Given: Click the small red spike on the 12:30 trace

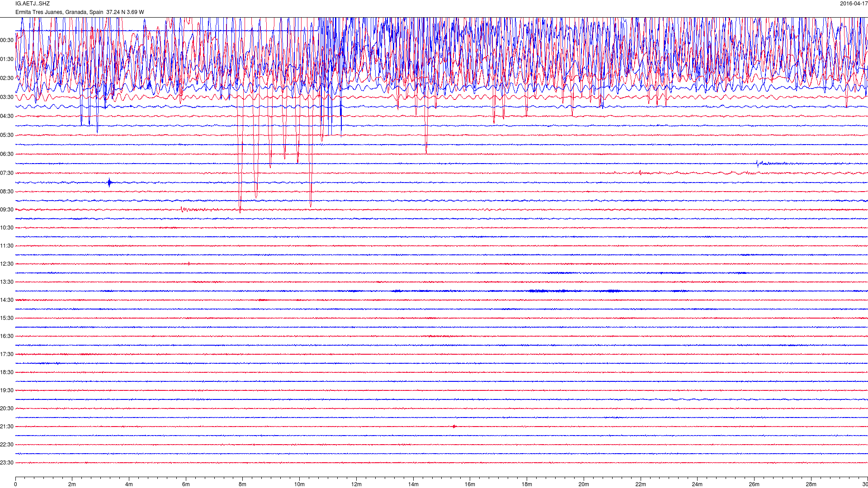Looking at the screenshot, I should [x=189, y=264].
